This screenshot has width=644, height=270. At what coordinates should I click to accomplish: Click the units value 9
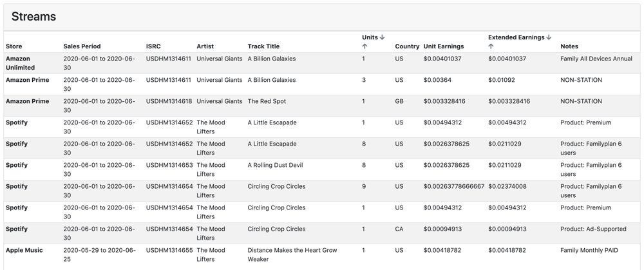coord(364,187)
